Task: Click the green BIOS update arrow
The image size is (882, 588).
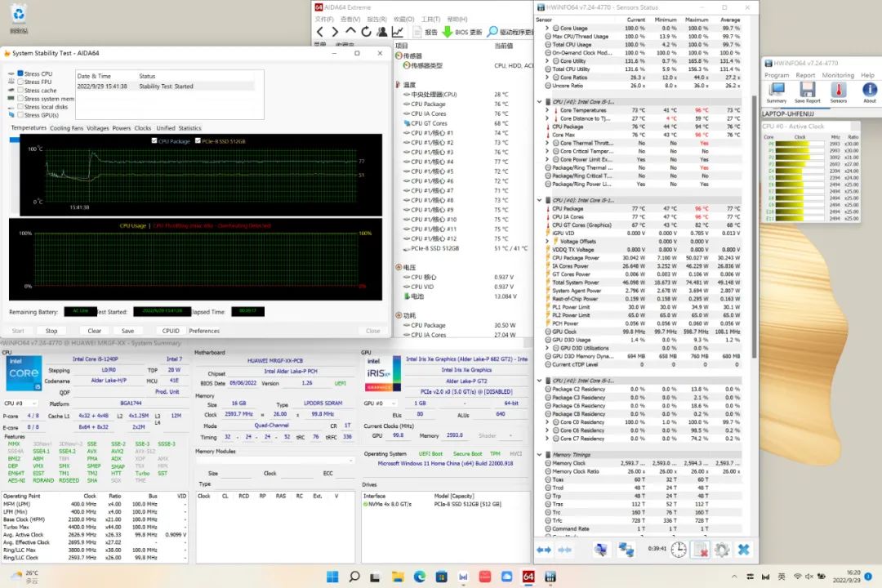Action: [448, 32]
